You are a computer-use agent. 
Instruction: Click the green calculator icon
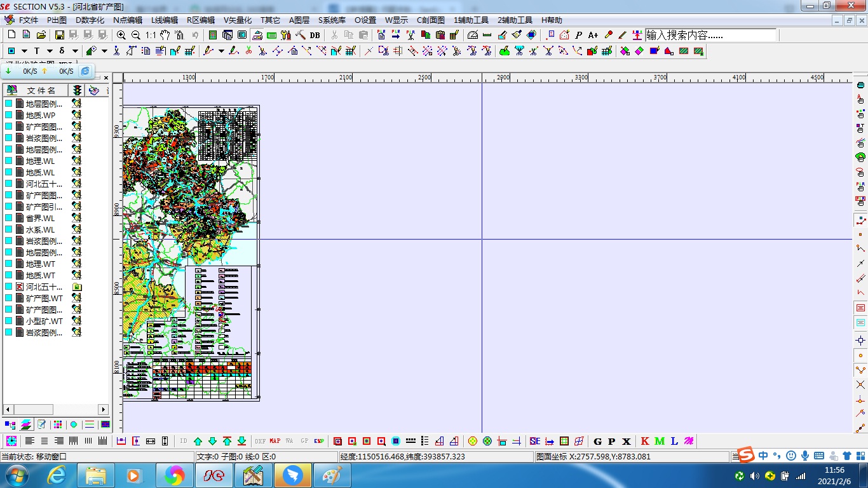point(212,35)
